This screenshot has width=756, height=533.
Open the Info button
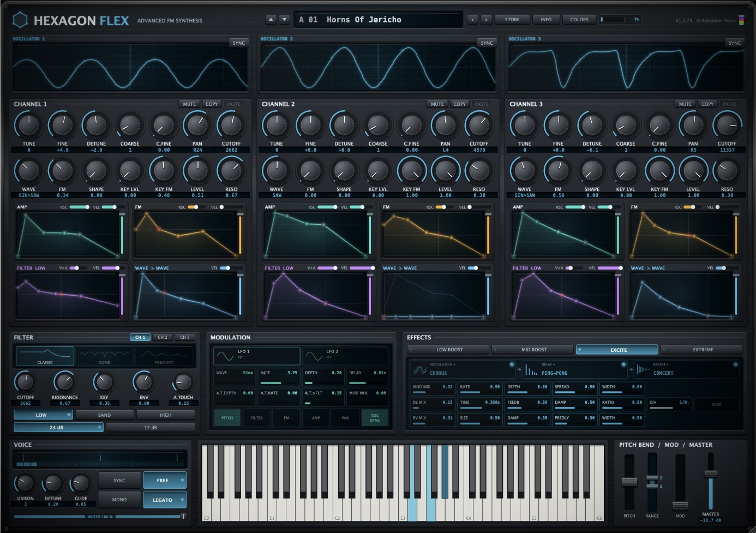pyautogui.click(x=546, y=20)
